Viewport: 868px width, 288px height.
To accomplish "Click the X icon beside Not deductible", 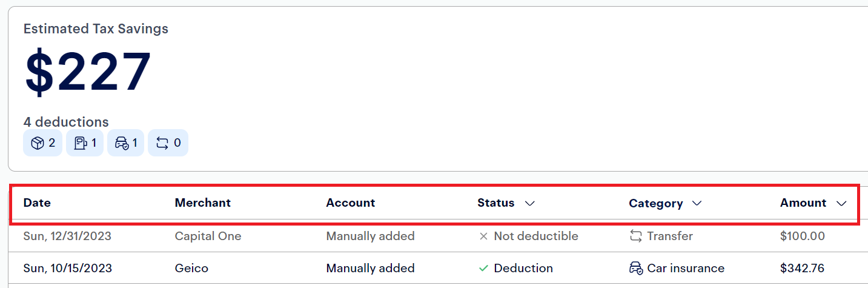I will (483, 236).
